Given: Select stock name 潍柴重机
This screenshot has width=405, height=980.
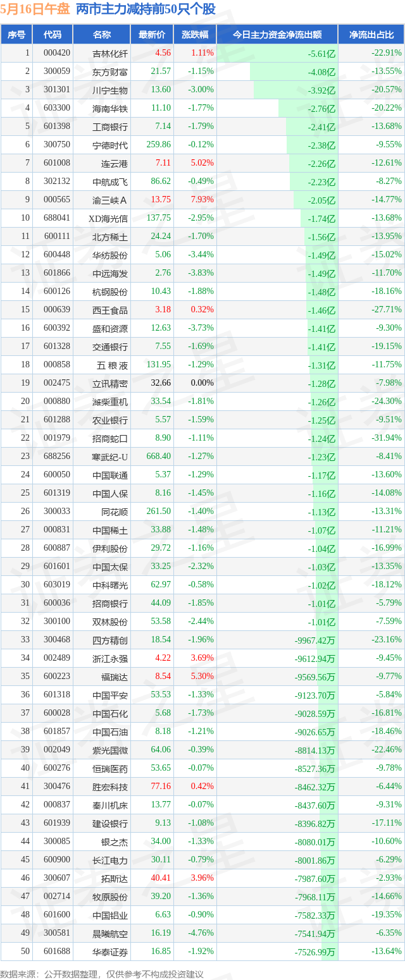Looking at the screenshot, I should click(110, 401).
